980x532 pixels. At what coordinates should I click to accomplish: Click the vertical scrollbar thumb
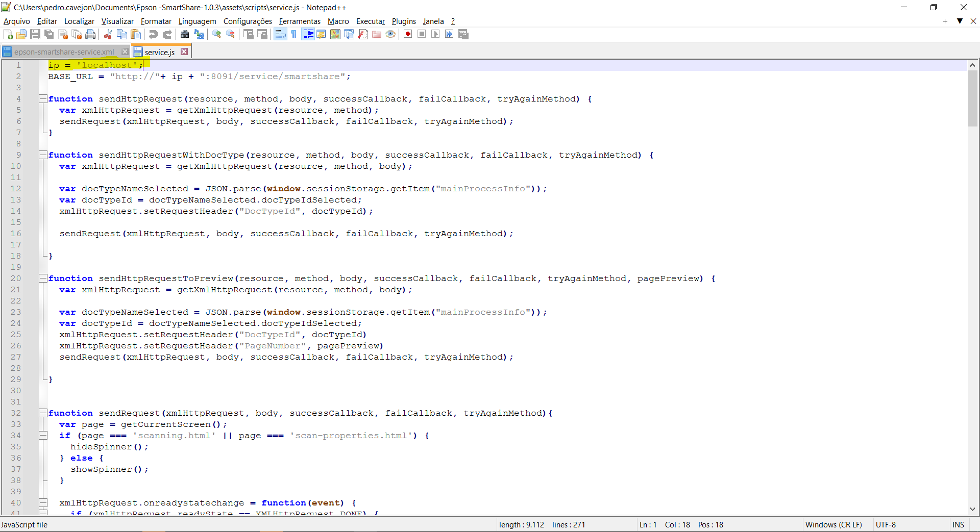pos(972,98)
